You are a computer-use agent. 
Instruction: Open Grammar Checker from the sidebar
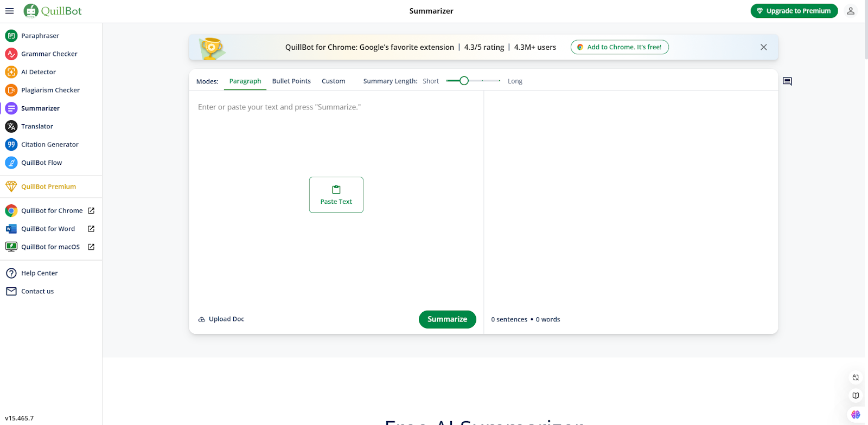[x=49, y=54]
